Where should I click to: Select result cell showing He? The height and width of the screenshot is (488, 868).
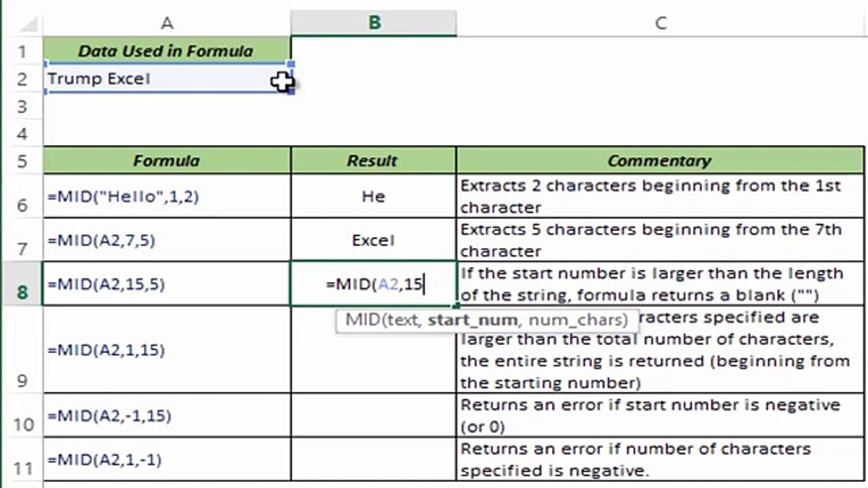[374, 197]
